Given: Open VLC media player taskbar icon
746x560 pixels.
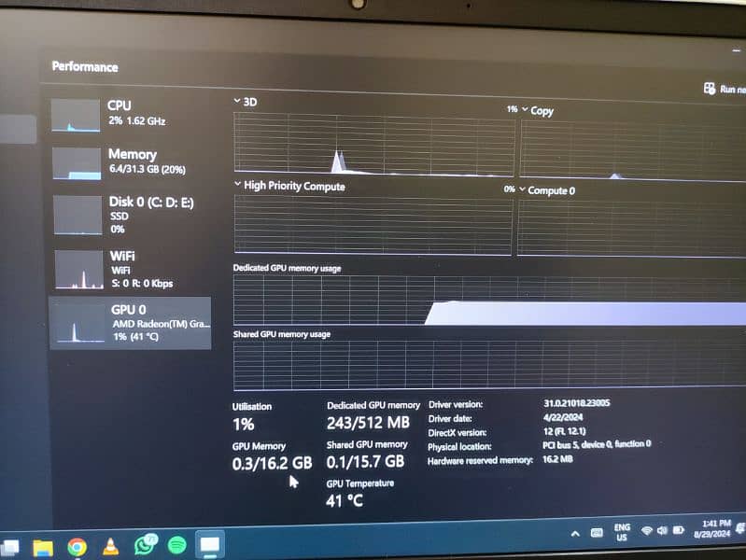Looking at the screenshot, I should tap(111, 547).
